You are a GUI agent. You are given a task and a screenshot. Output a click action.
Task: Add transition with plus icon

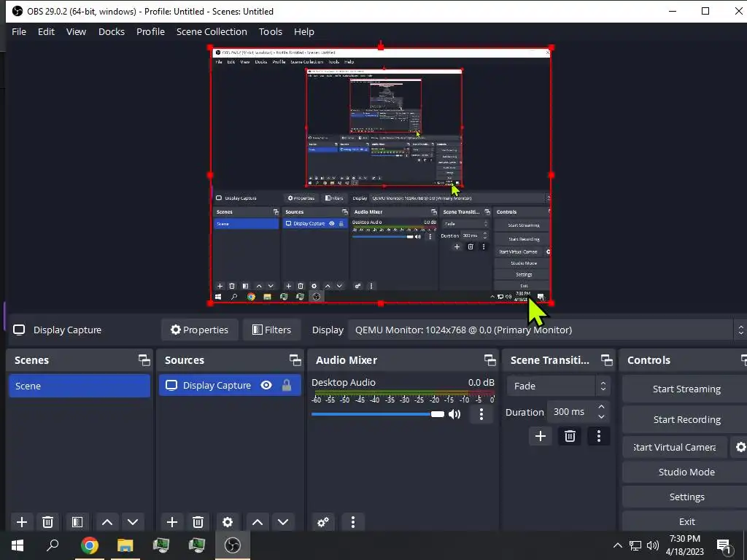[541, 436]
